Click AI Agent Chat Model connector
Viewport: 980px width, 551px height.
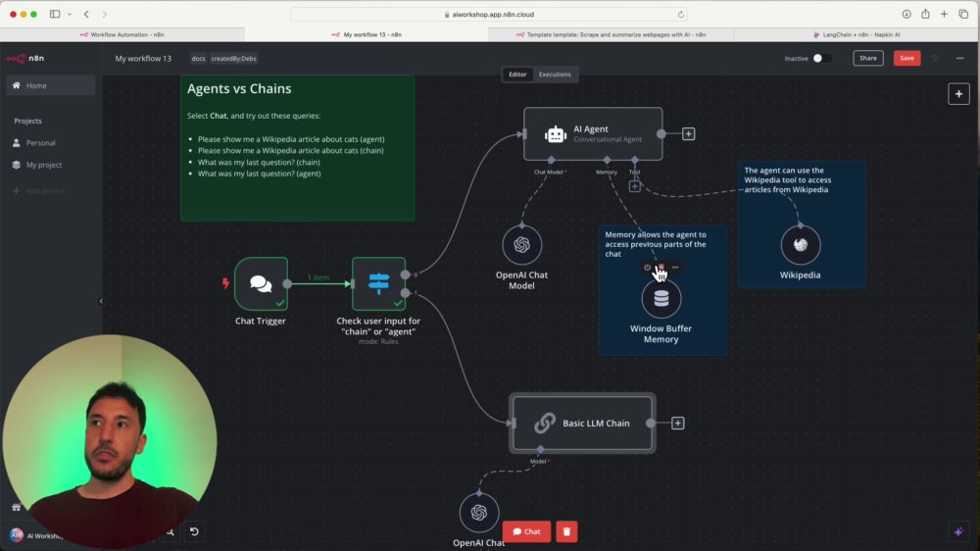[x=551, y=160]
